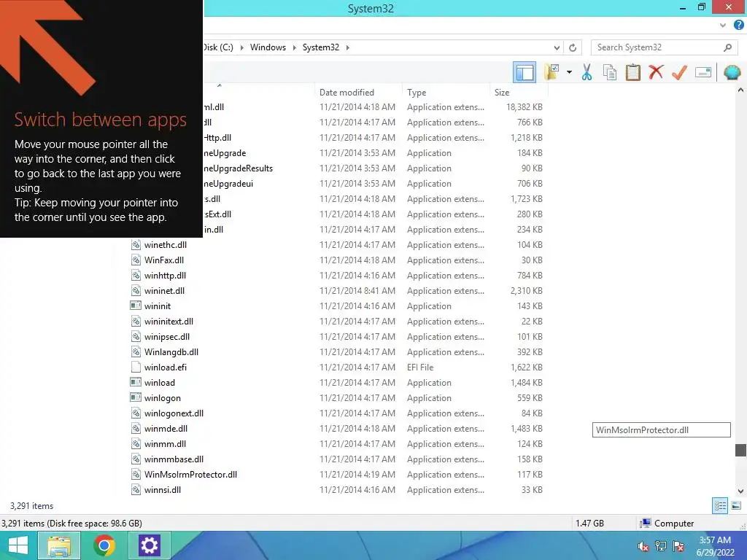This screenshot has height=560, width=747.
Task: Open Windows Start button on taskbar
Action: 18,545
